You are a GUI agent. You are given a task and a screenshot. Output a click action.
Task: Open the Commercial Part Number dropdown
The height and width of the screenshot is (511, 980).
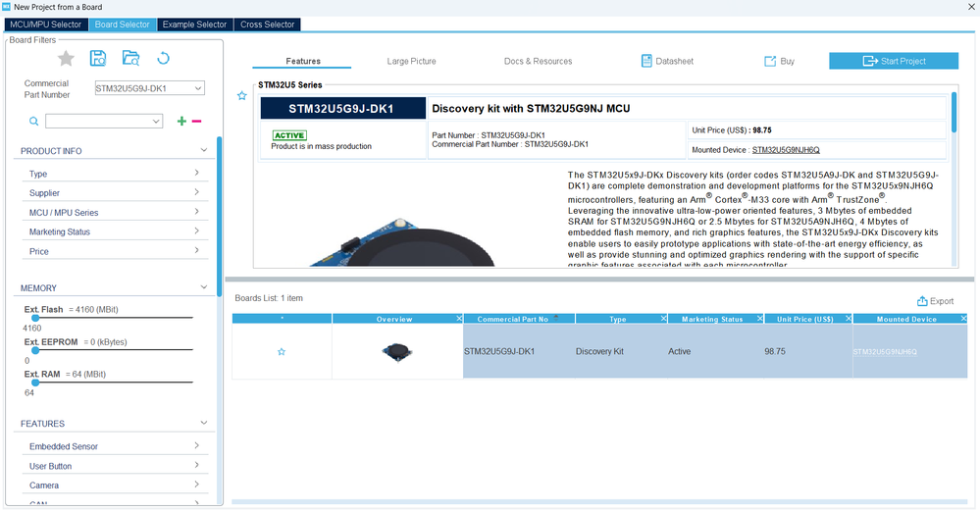(x=198, y=88)
